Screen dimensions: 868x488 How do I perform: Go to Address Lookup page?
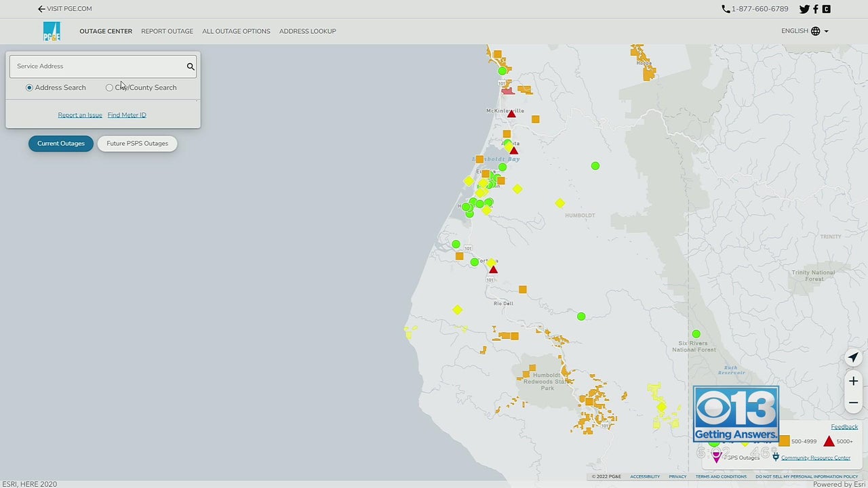(x=307, y=31)
